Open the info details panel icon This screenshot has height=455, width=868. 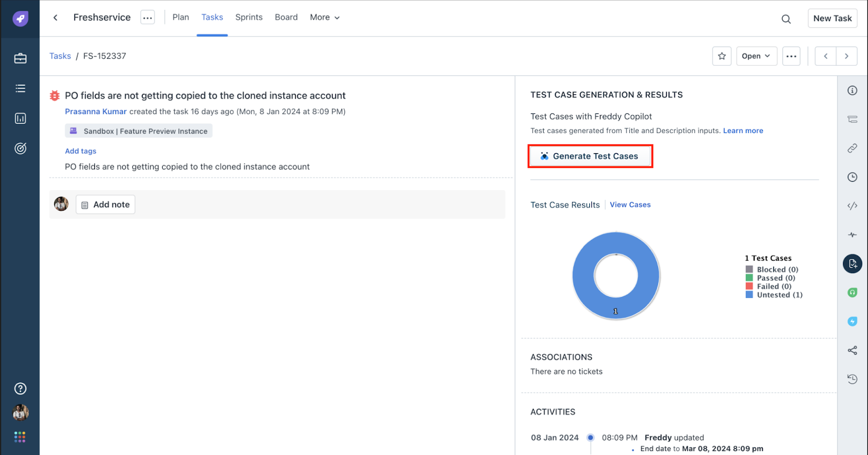click(x=852, y=91)
